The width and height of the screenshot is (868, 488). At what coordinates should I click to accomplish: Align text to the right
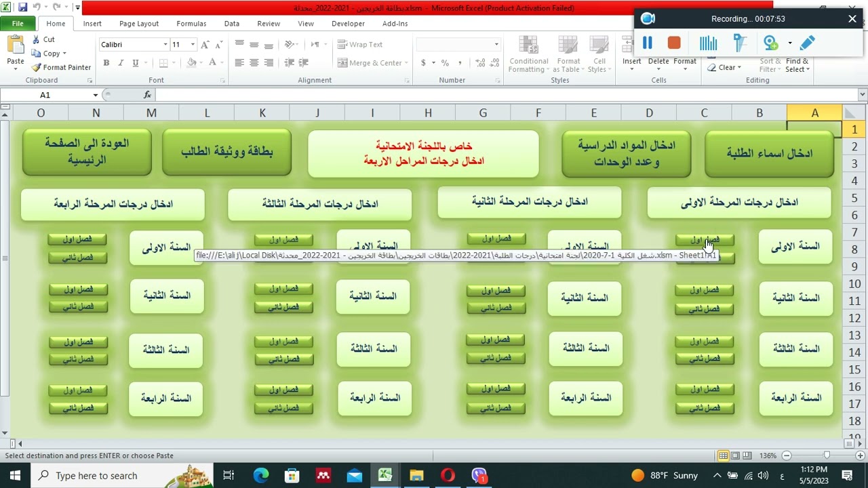tap(269, 62)
